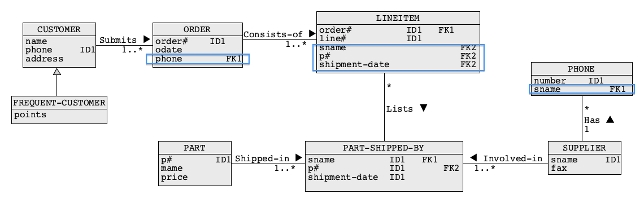This screenshot has width=644, height=203.
Task: Click the Consists-of direction arrow
Action: pyautogui.click(x=312, y=34)
